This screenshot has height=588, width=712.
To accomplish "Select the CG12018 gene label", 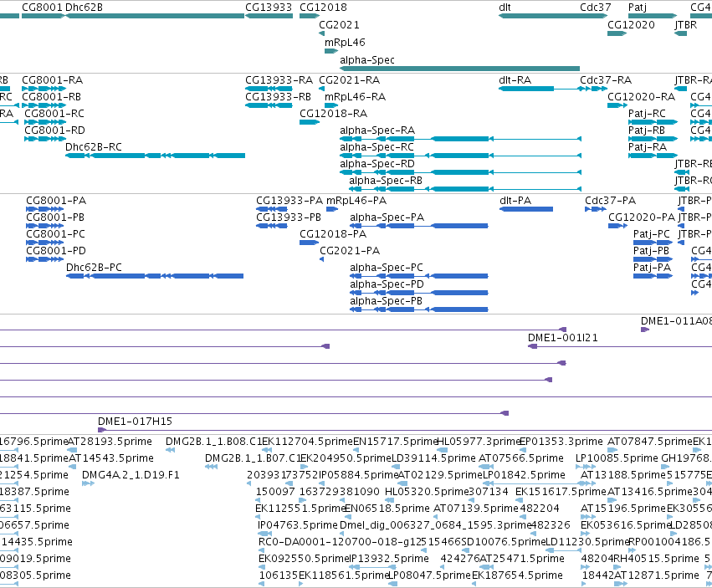I will tap(323, 8).
